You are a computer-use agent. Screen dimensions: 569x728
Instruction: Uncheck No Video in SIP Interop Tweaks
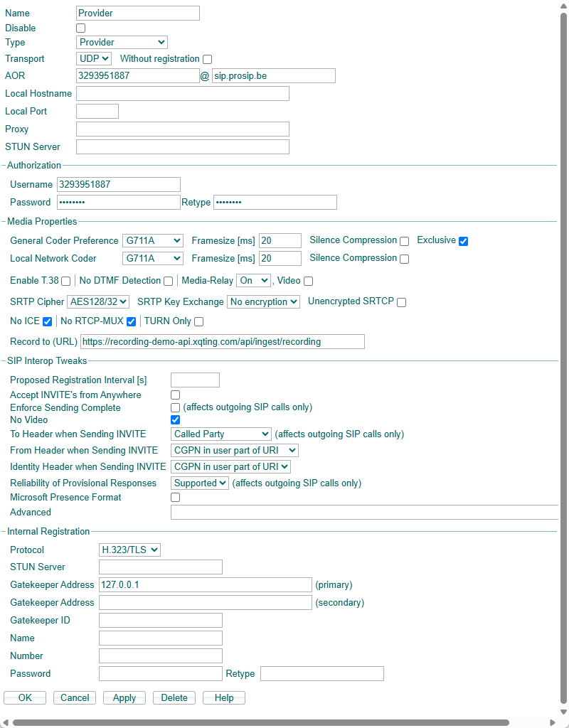[175, 420]
